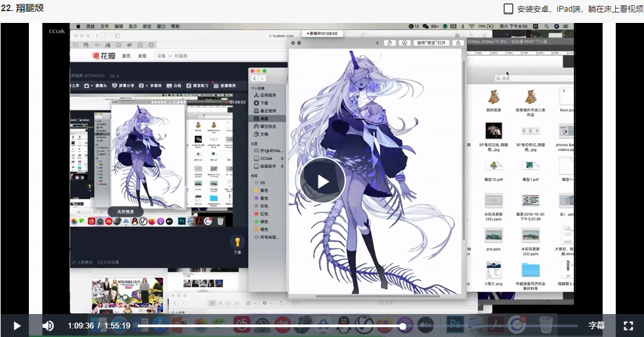Expand the 摄像头 dropdown arrow
This screenshot has height=337, width=644.
click(92, 86)
